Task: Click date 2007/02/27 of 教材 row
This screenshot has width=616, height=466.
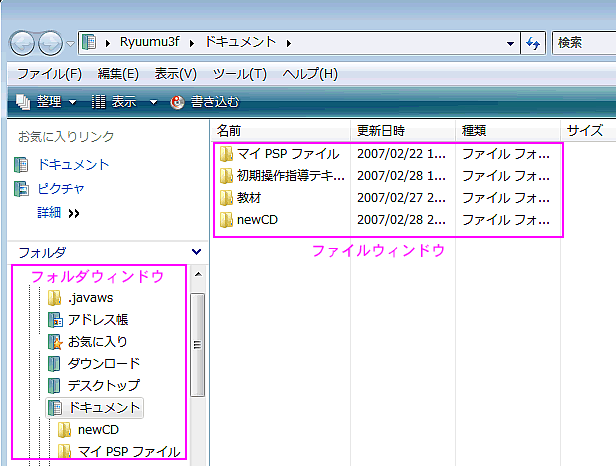Action: click(x=402, y=198)
